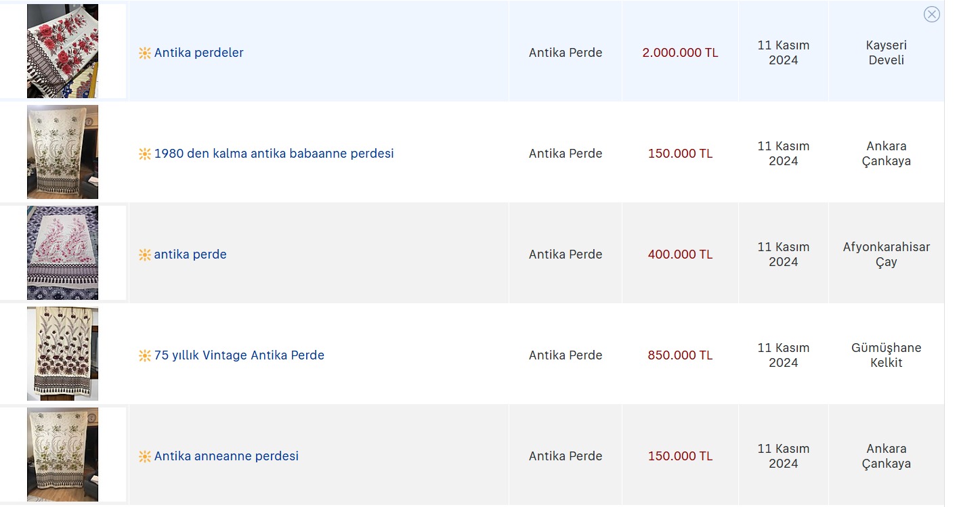Open the thumbnail for the "Antika anneanne perdesi" listing
The image size is (980, 507).
click(x=62, y=455)
